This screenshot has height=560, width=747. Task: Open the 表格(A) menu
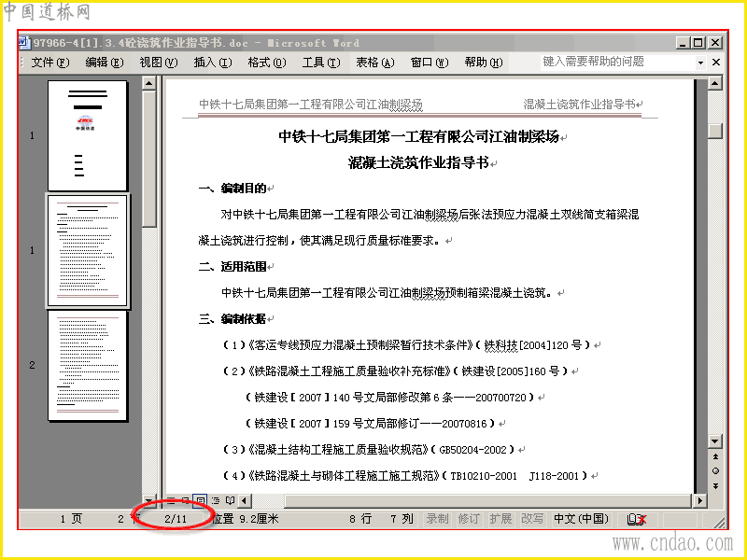375,63
